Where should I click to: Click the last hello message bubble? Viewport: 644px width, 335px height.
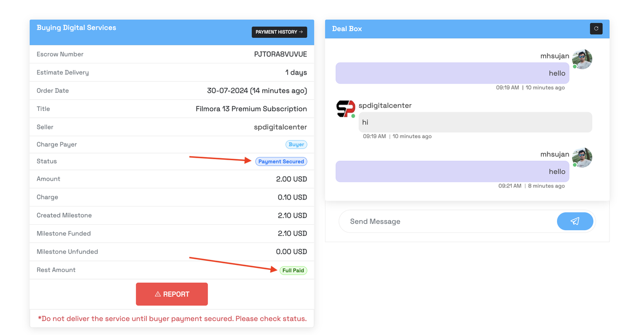(452, 171)
